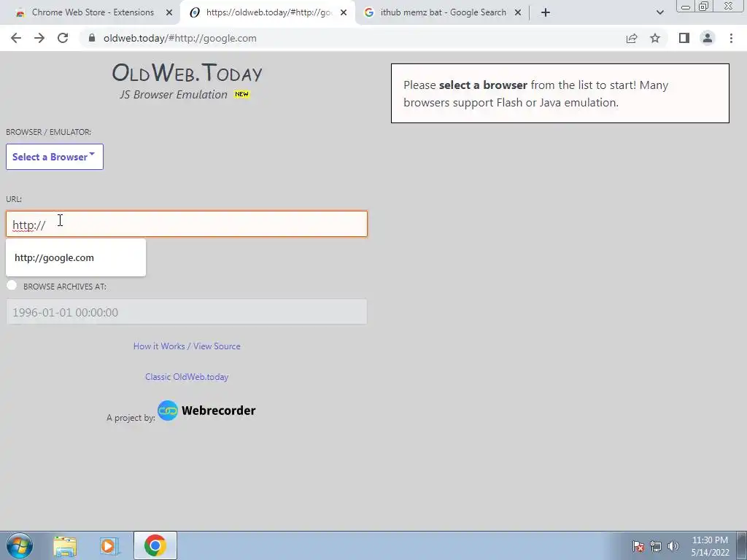Close the Chrome Web Store tab

[169, 12]
